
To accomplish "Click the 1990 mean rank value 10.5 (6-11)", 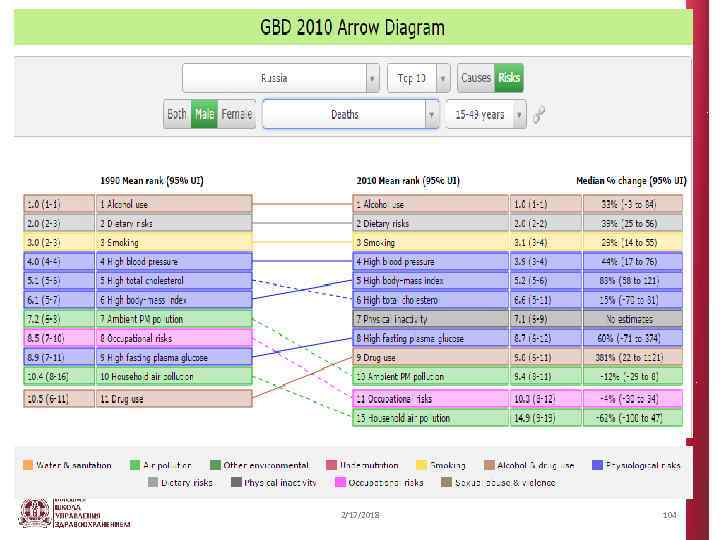I will click(x=59, y=399).
